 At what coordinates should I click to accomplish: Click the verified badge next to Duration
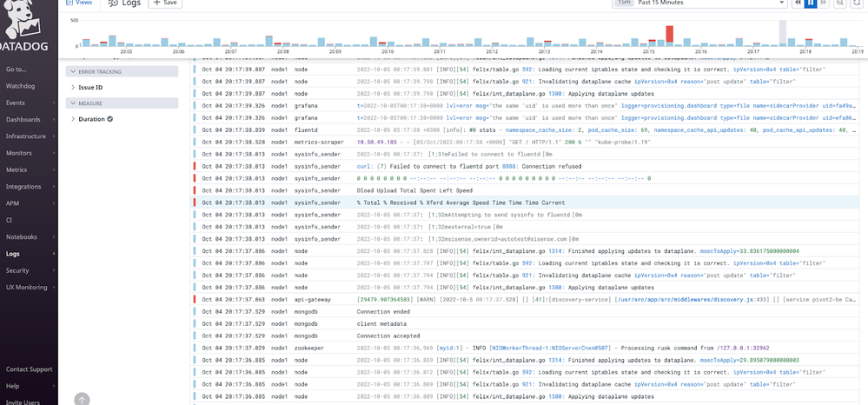109,119
